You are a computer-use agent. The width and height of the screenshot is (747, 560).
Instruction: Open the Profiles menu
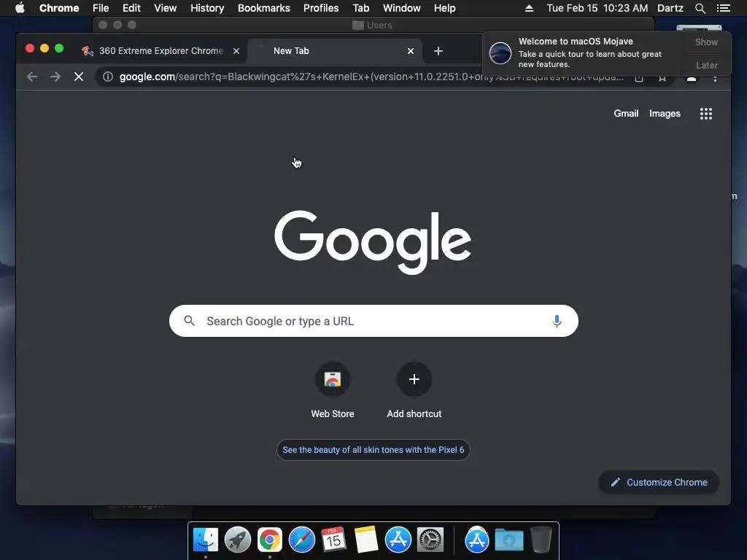321,8
